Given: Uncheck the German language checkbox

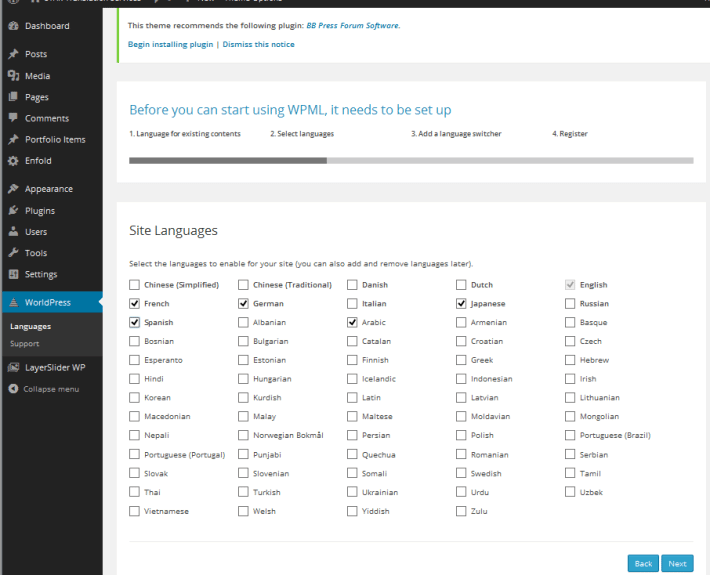Looking at the screenshot, I should pos(243,303).
